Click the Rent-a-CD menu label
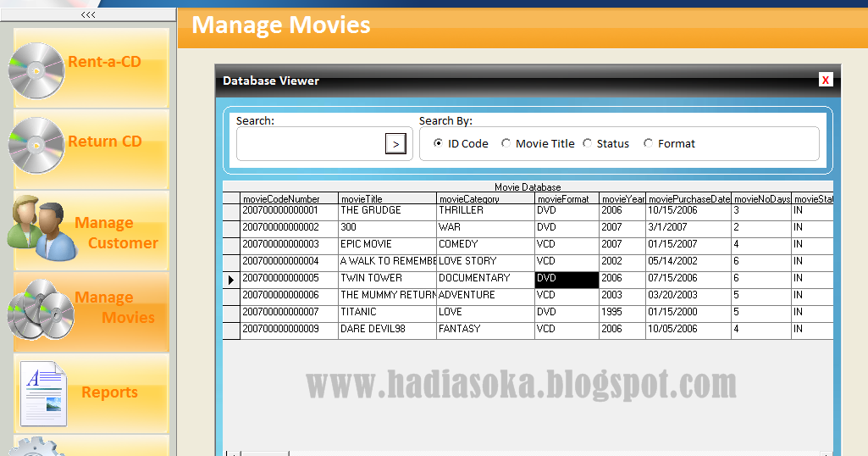The image size is (868, 456). 104,62
